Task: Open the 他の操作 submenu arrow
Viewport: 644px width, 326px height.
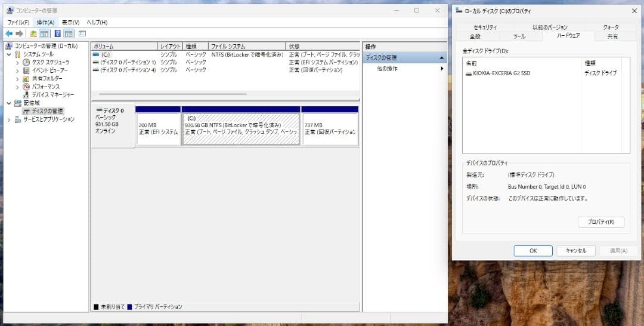Action: coord(442,69)
